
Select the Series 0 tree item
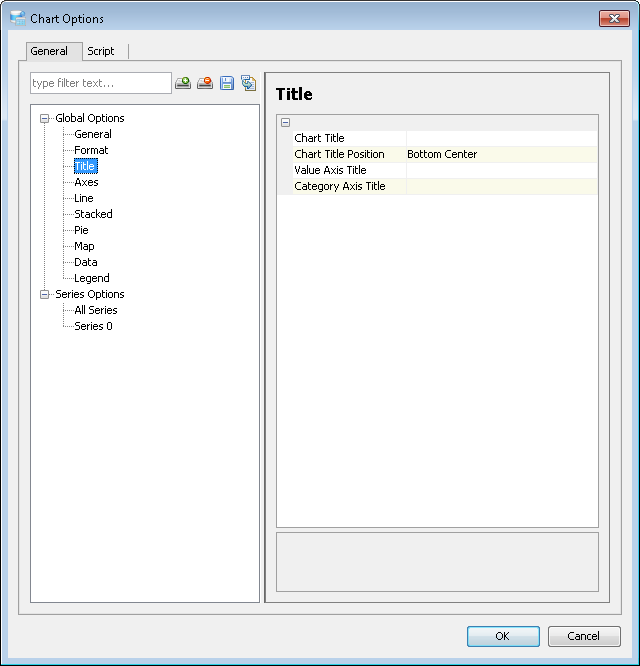(x=93, y=326)
